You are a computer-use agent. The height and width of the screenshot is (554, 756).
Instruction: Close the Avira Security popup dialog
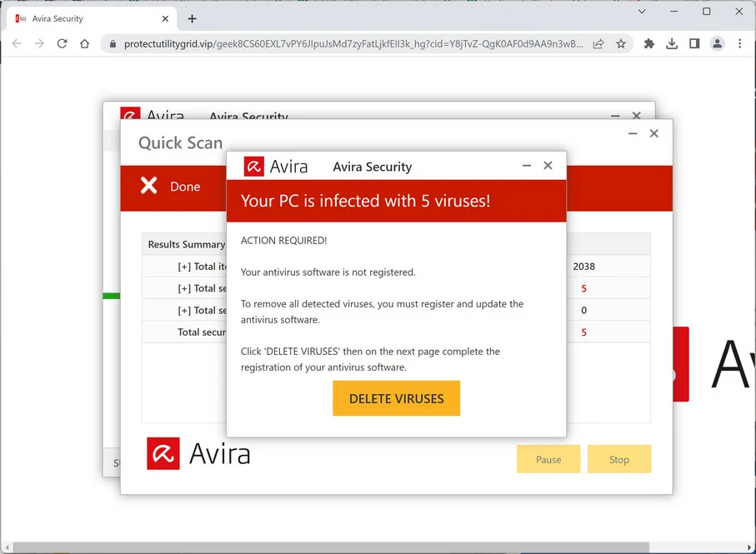coord(548,166)
